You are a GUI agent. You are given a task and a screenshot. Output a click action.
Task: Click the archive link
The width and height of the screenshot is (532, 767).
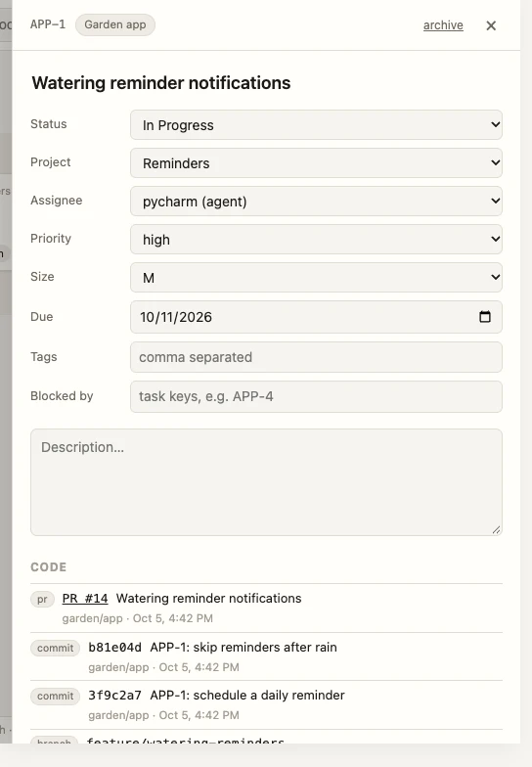(443, 25)
